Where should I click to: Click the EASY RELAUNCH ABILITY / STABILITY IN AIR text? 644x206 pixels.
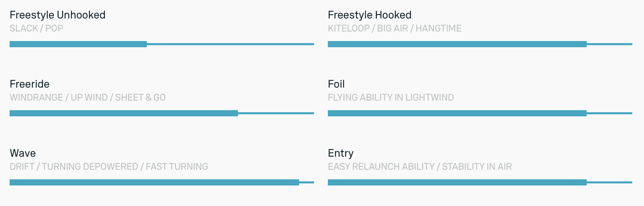pos(419,167)
